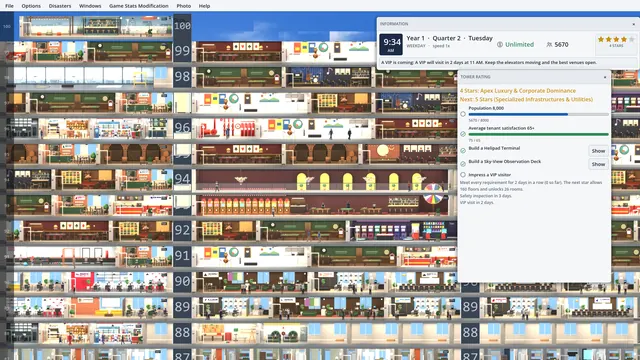Click the Build a Helipad Terminal checkmark
This screenshot has height=360, width=640.
tap(463, 151)
